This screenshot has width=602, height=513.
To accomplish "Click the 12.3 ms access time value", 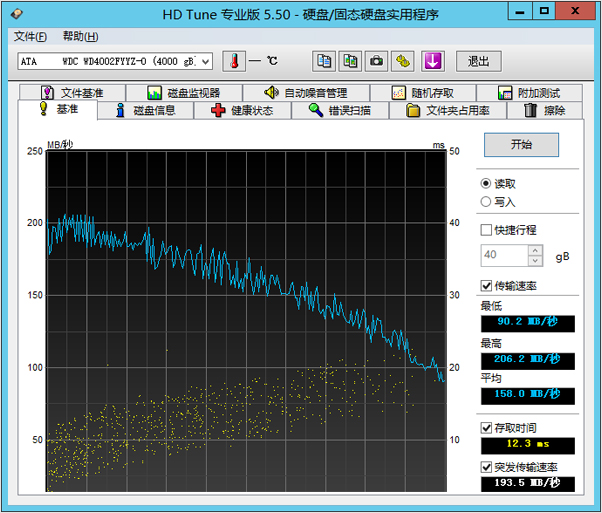I will 528,445.
